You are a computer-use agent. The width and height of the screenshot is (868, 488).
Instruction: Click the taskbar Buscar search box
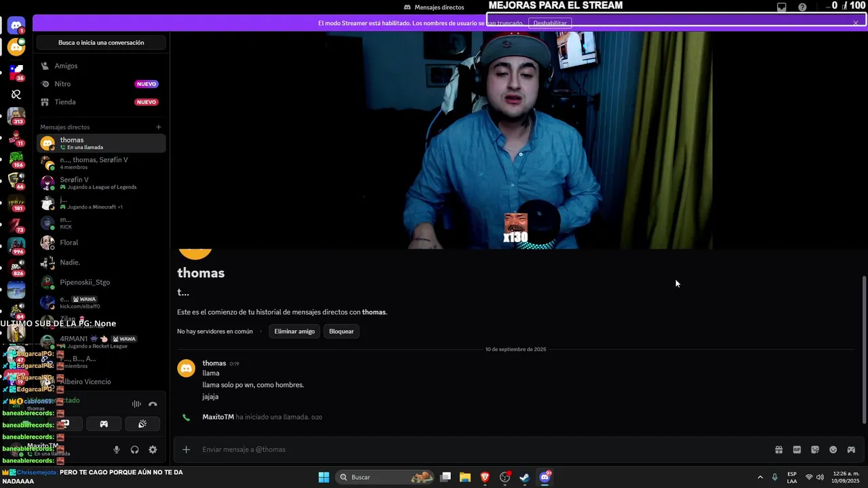click(x=385, y=477)
